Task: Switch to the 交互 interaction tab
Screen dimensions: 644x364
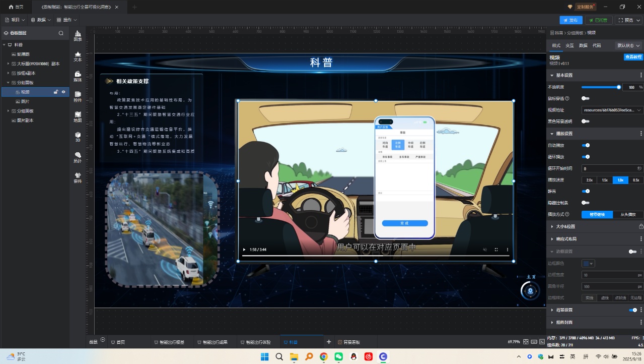Action: 569,45
